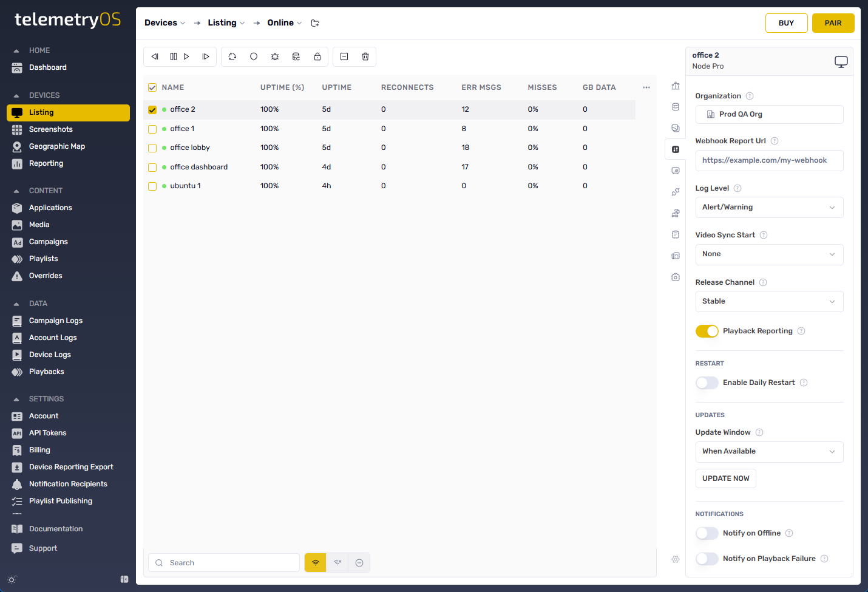Open the dark settings sliders icon tab in side strip
868x592 pixels.
tap(676, 149)
